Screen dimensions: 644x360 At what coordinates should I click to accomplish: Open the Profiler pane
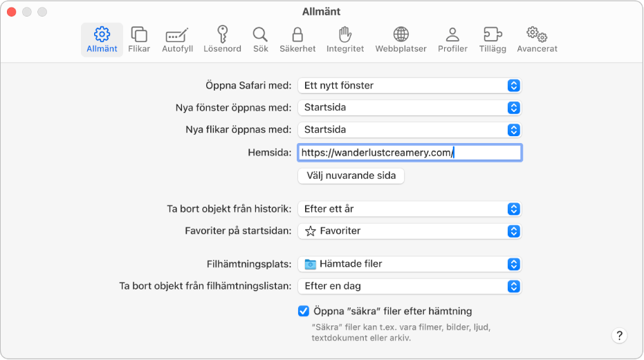click(x=452, y=39)
